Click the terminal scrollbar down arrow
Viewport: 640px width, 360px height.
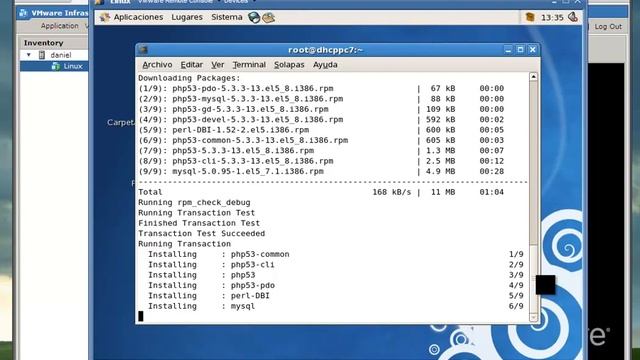click(533, 317)
